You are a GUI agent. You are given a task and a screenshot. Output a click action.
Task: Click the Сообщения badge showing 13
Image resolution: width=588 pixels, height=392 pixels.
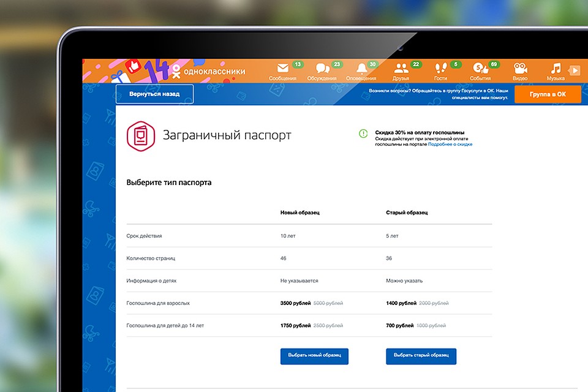tap(298, 64)
